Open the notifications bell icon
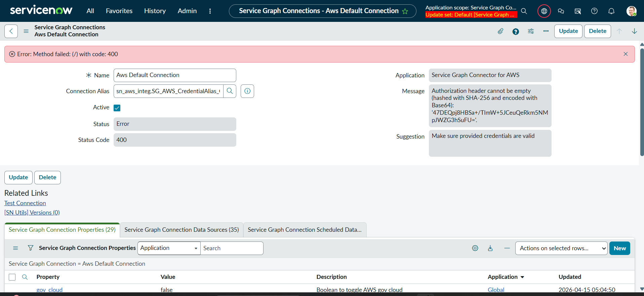644x296 pixels. point(611,11)
